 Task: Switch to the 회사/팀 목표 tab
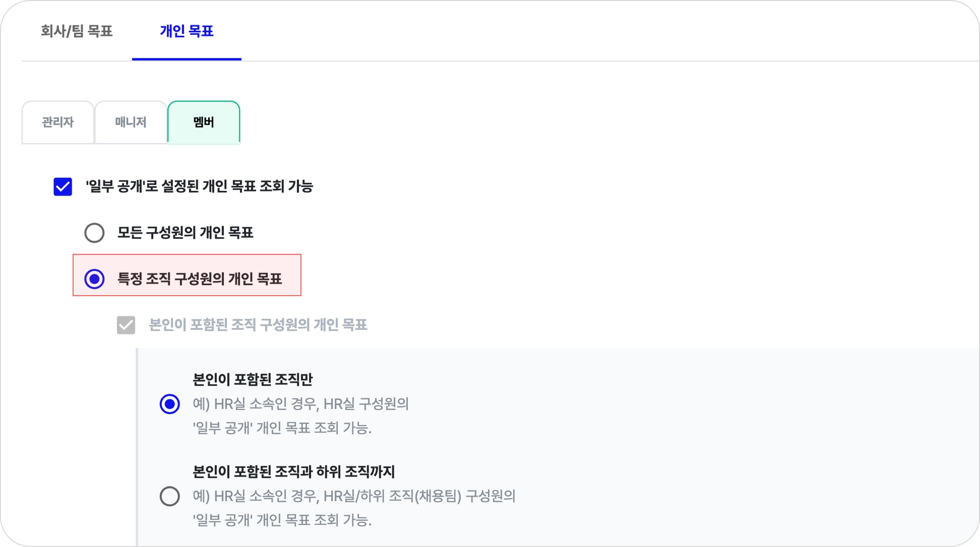click(x=77, y=31)
